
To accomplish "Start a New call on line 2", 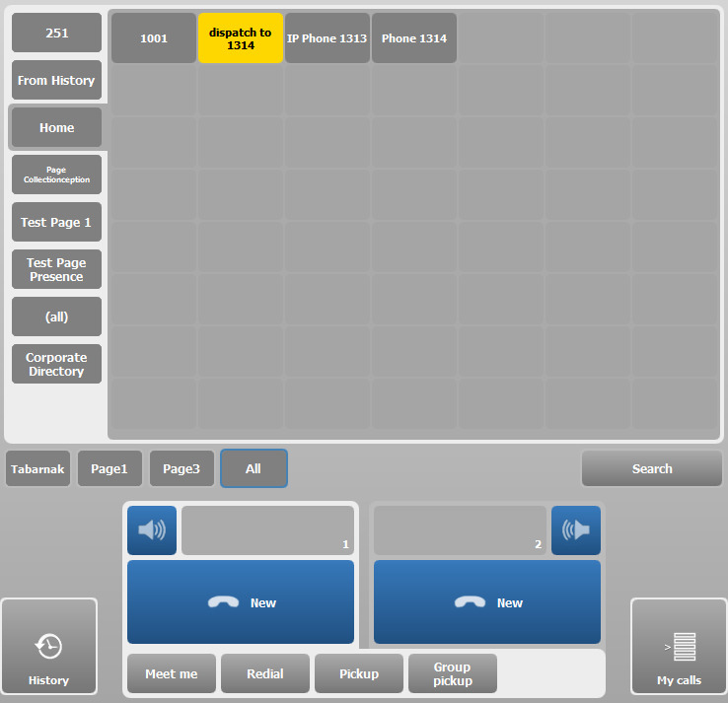I will click(487, 601).
